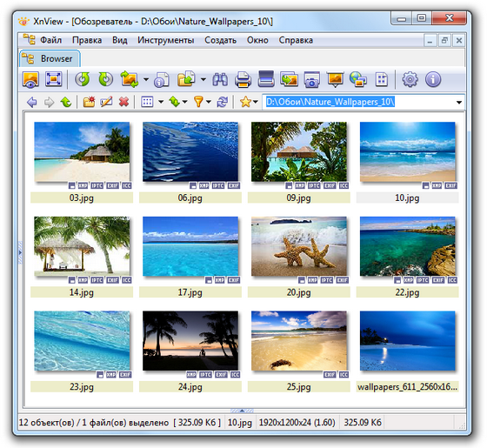Open the Справка menu
487x448 pixels.
296,40
